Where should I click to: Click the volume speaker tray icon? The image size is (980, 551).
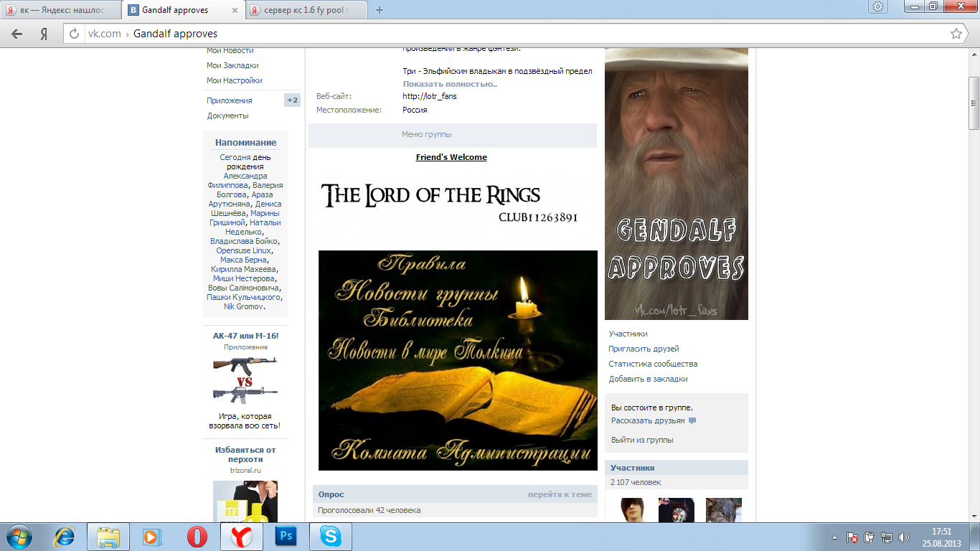coord(903,537)
